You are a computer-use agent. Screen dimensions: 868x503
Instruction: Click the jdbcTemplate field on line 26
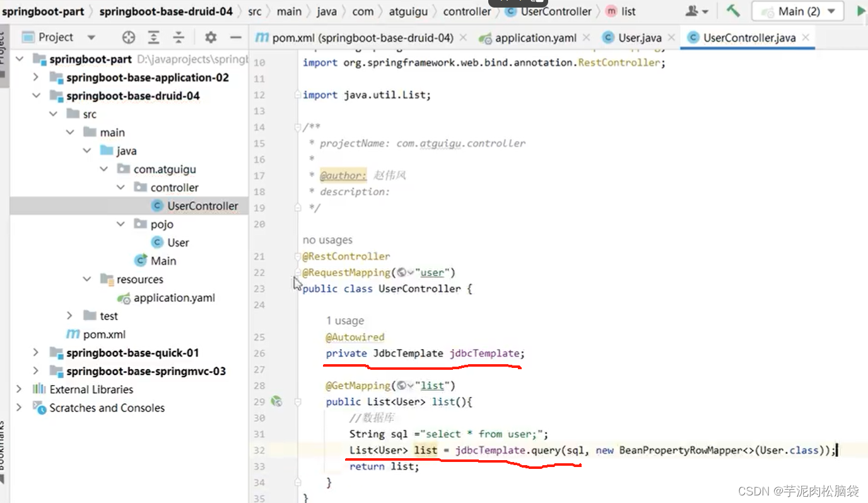[x=484, y=353]
